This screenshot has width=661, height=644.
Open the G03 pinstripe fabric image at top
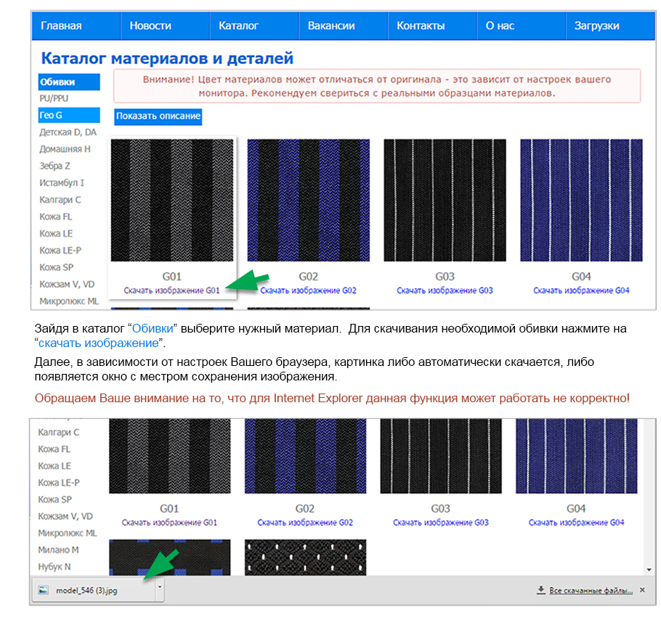coord(445,200)
